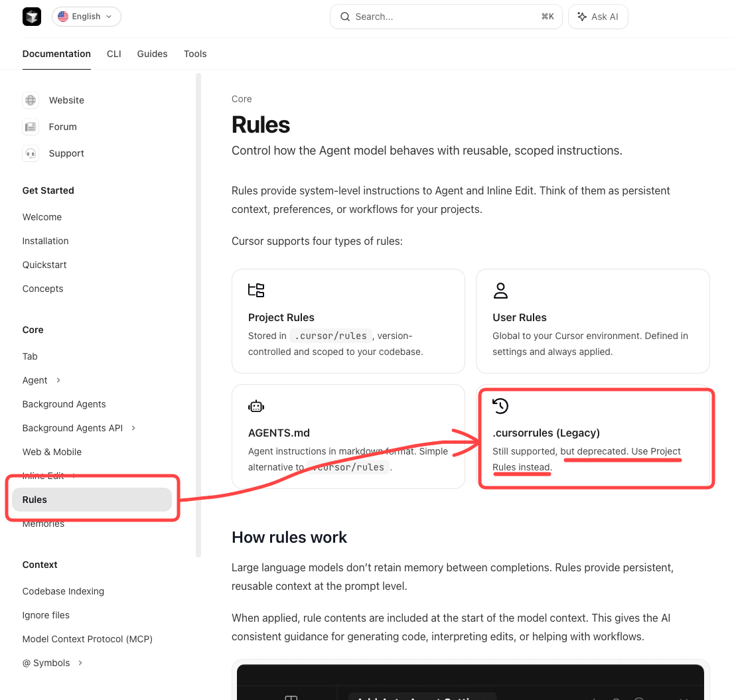Expand the @ Symbols sidebar item

(80, 663)
